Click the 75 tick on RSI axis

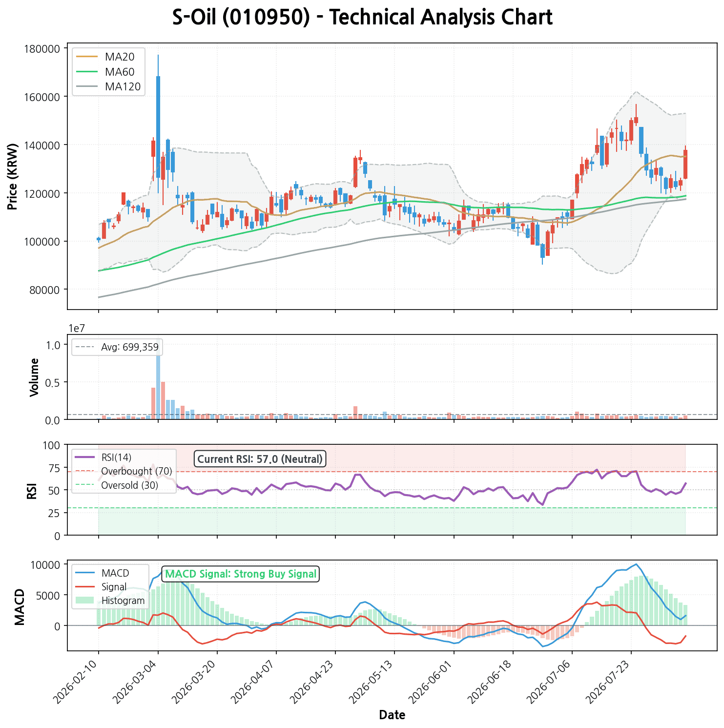[55, 468]
